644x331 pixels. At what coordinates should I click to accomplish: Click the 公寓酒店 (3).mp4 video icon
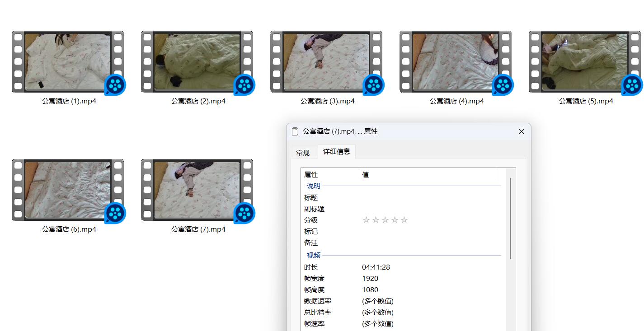[x=326, y=61]
